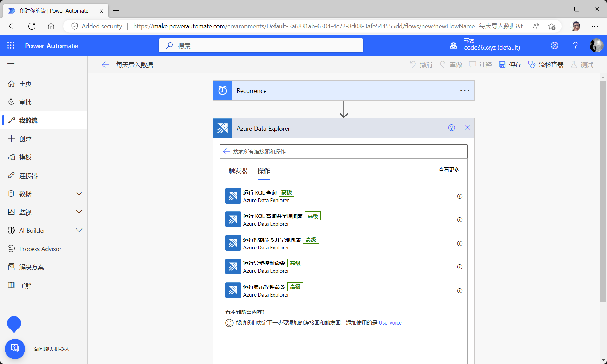The height and width of the screenshot is (364, 607).
Task: Close the Power Automate browser tab
Action: [101, 11]
